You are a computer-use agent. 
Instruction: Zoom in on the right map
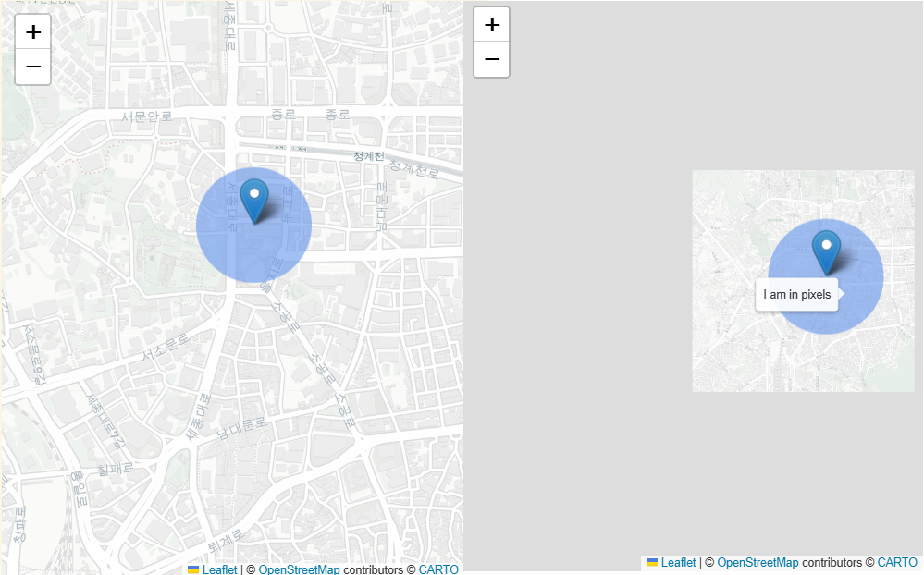click(491, 25)
